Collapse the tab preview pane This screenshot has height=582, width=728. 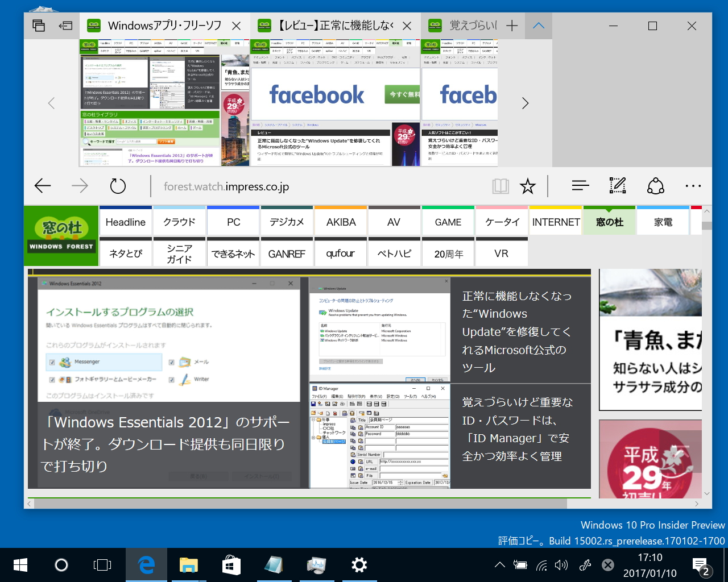538,26
